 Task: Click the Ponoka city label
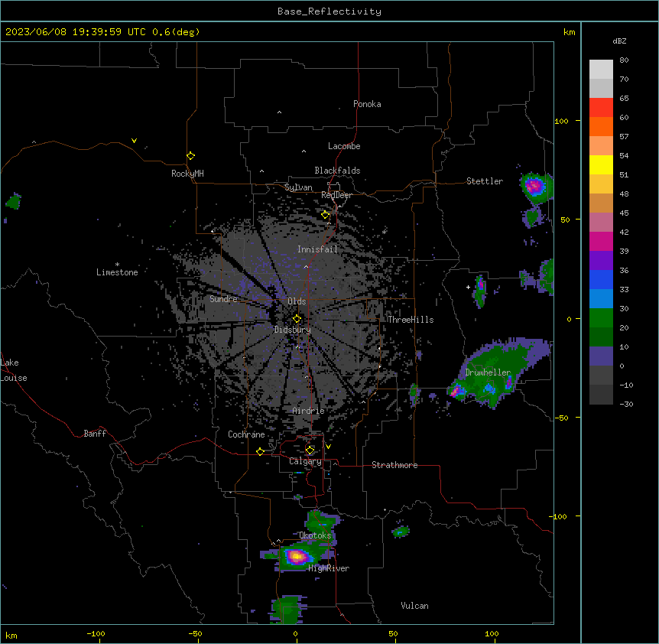pos(367,104)
